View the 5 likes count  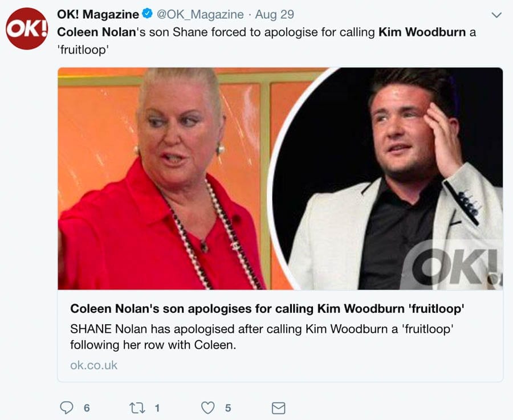(228, 408)
